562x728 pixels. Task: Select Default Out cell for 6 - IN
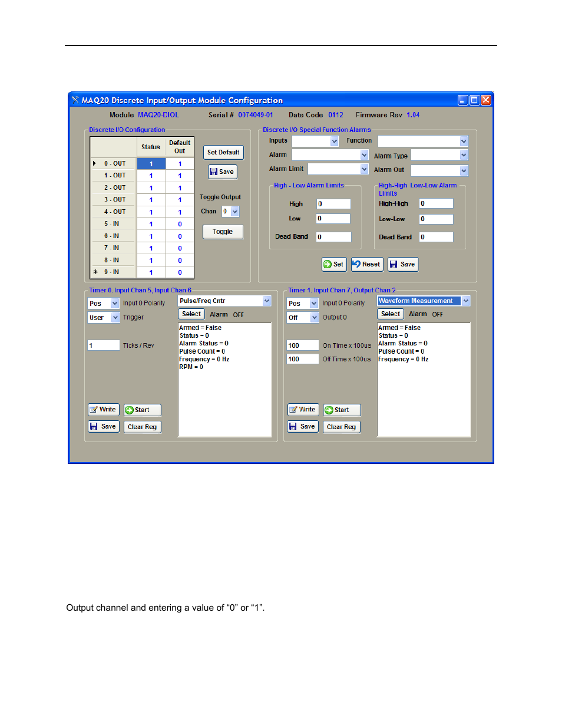point(180,236)
